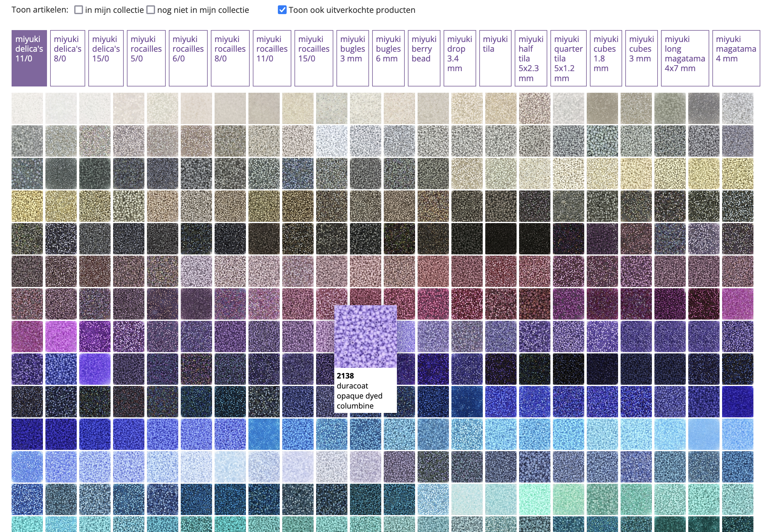
Task: Click the enlarged 2138 columbine bead preview
Action: 366,336
